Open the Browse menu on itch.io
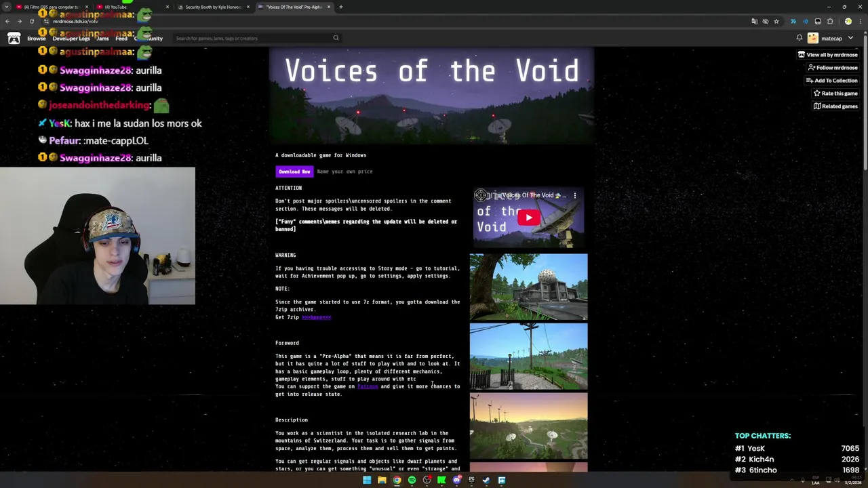 (x=37, y=39)
